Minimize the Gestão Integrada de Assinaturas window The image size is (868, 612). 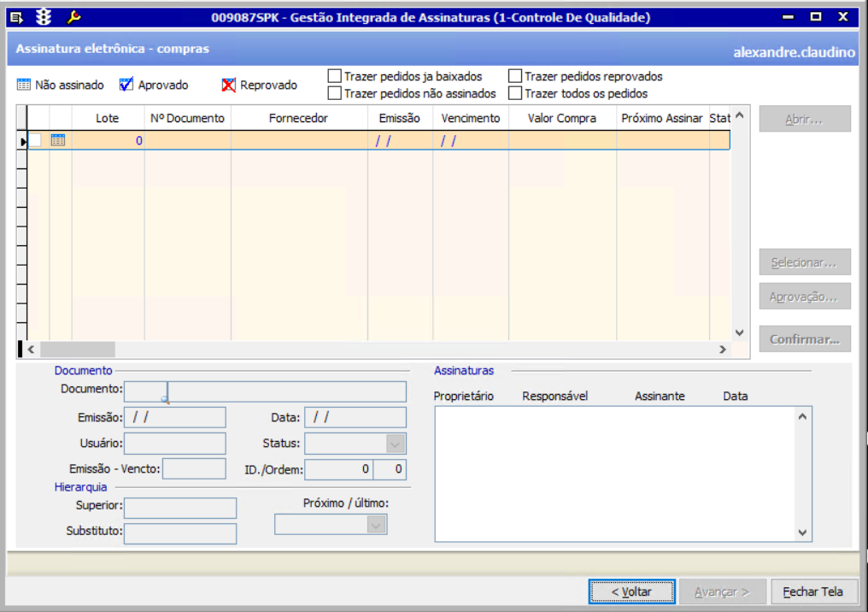tap(789, 17)
